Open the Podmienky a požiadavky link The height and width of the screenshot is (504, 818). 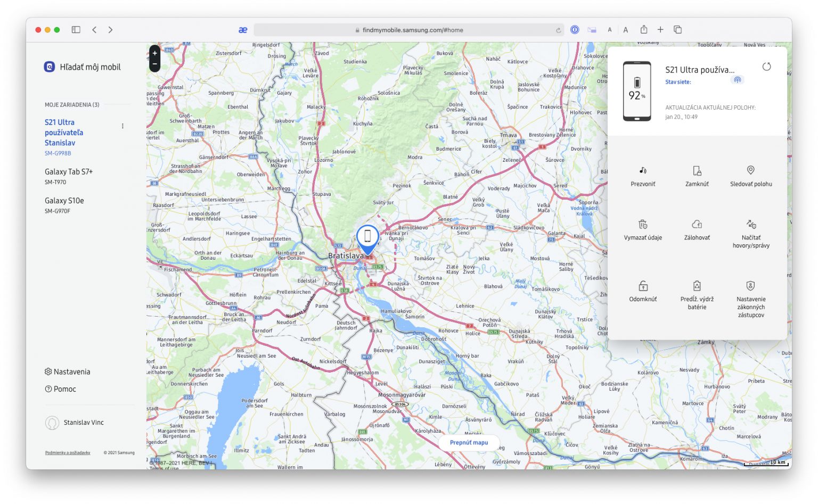click(68, 453)
